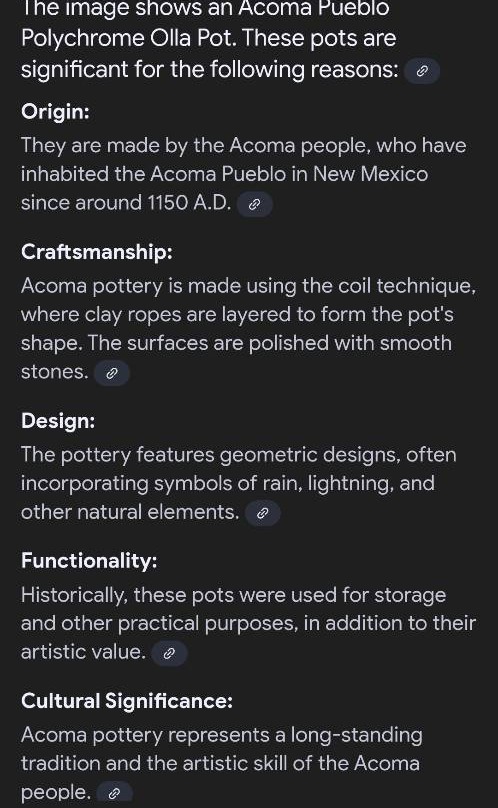Open the source link icon after 'stones.'

click(111, 374)
